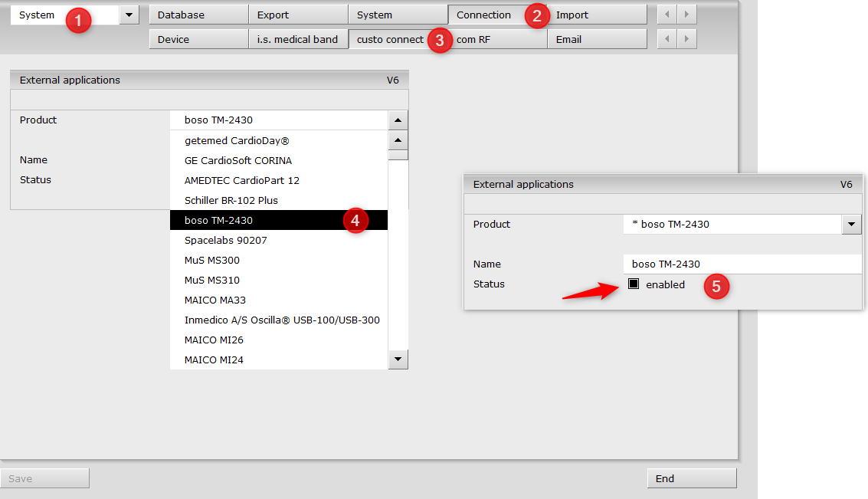Click the End button
Screen dimensions: 868x499
(x=692, y=478)
